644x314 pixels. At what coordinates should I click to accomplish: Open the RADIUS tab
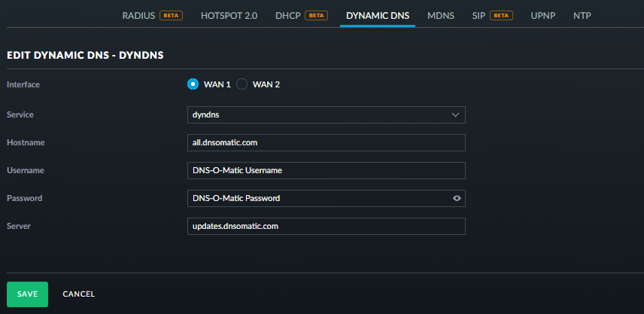click(x=138, y=15)
